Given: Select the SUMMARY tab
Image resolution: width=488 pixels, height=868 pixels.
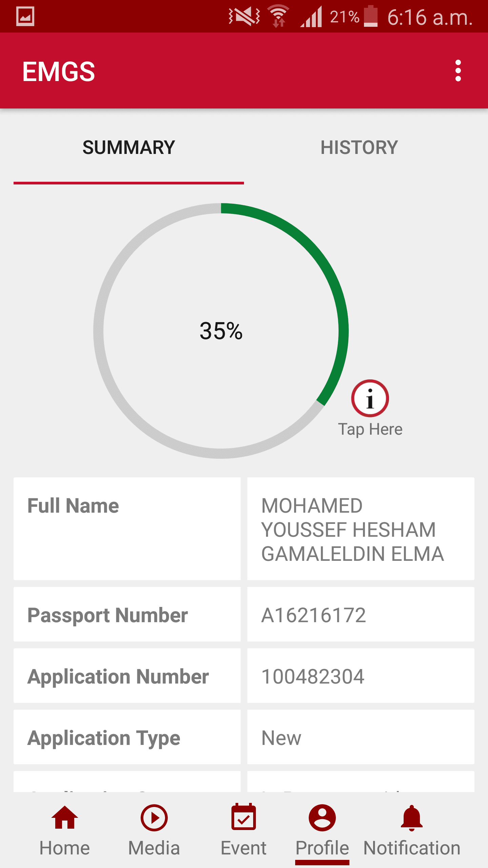Looking at the screenshot, I should click(x=129, y=147).
